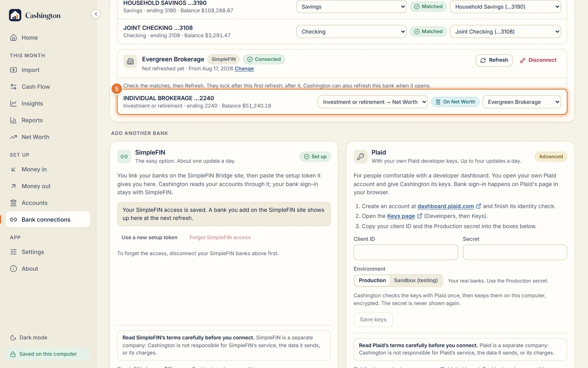Open Home from the sidebar
Viewport: 588px width, 368px height.
(48, 38)
